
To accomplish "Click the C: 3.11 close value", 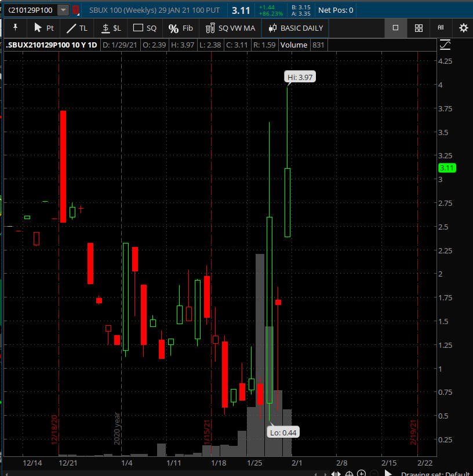I will 237,45.
